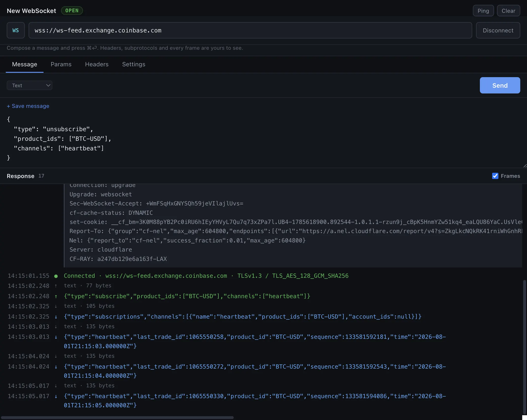Click the WebSocket URL input field
Image resolution: width=527 pixels, height=420 pixels.
click(250, 30)
